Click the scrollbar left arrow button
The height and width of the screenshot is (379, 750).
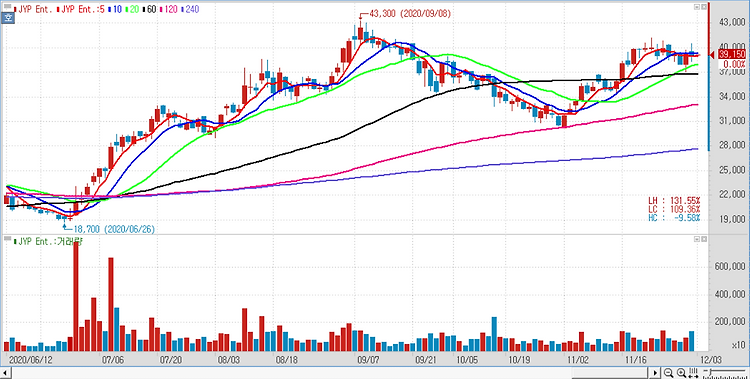5,373
